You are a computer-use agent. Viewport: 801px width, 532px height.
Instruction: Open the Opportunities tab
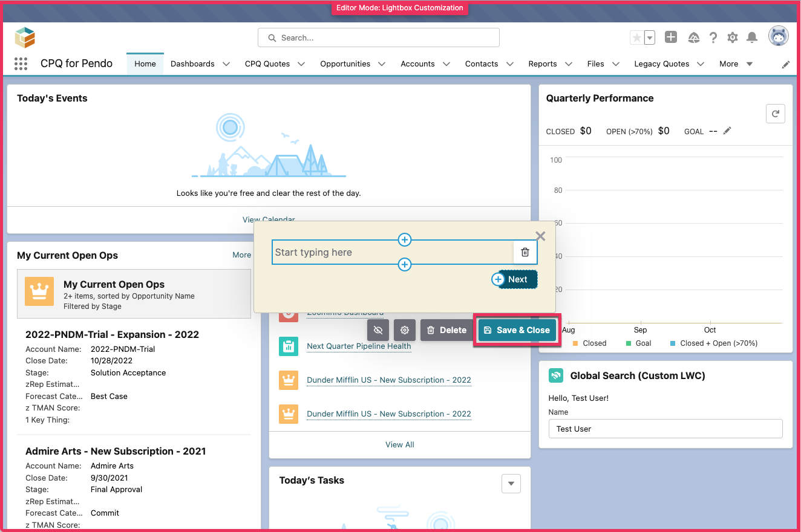tap(345, 63)
